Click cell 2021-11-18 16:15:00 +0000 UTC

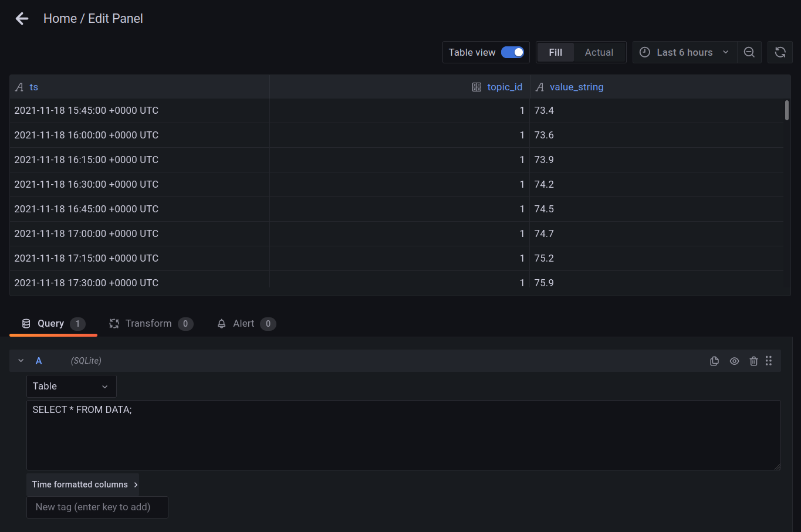pyautogui.click(x=140, y=160)
